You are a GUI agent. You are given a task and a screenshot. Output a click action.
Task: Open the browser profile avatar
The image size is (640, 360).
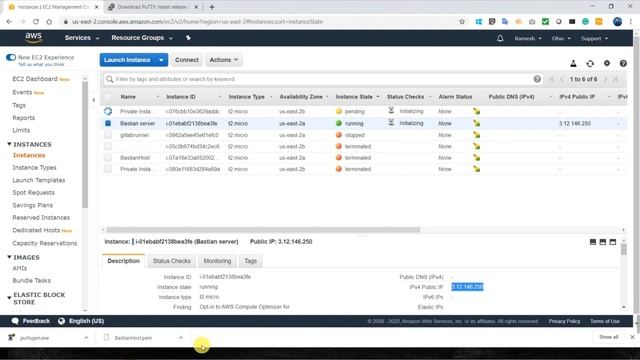(x=618, y=22)
